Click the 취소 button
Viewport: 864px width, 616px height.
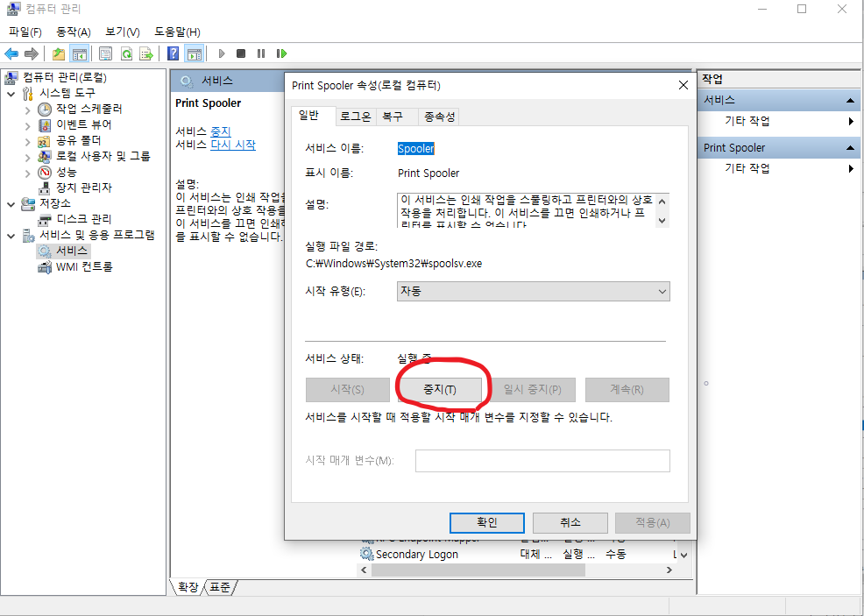[x=570, y=522]
